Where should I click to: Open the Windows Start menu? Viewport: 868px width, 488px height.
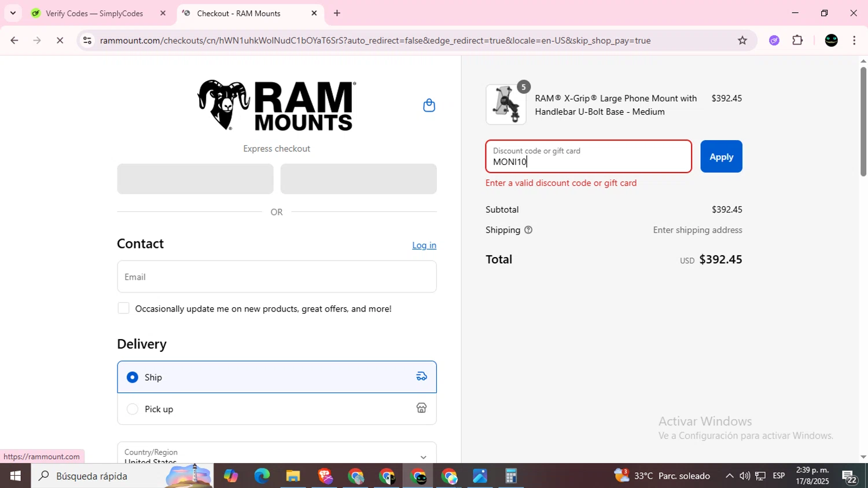(16, 476)
